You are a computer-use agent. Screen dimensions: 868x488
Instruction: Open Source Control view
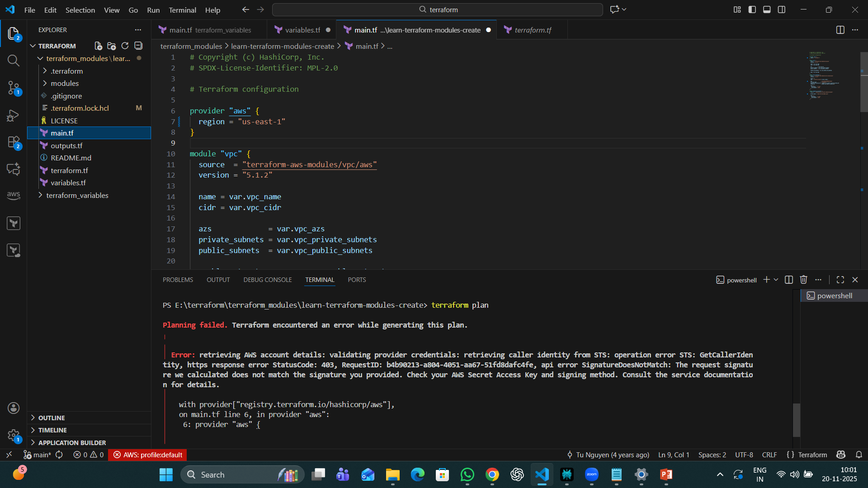14,88
